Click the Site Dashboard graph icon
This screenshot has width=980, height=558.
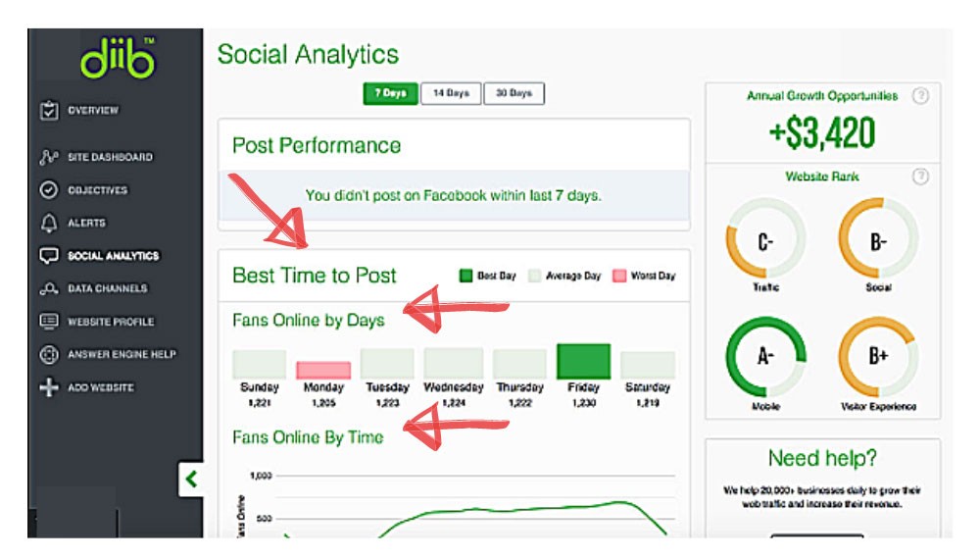coord(49,156)
